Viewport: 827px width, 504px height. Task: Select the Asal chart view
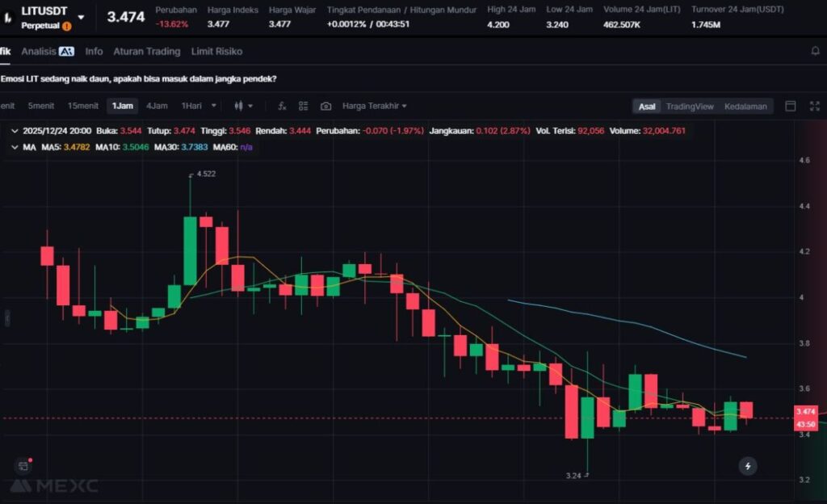pos(647,106)
